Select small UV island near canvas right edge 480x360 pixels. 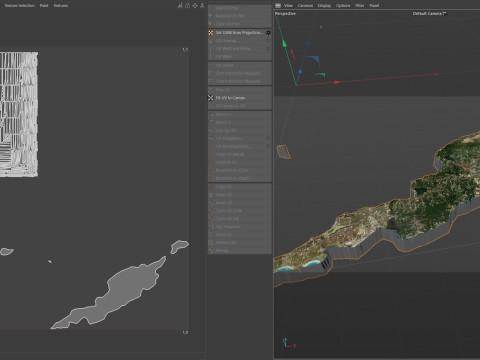point(179,246)
